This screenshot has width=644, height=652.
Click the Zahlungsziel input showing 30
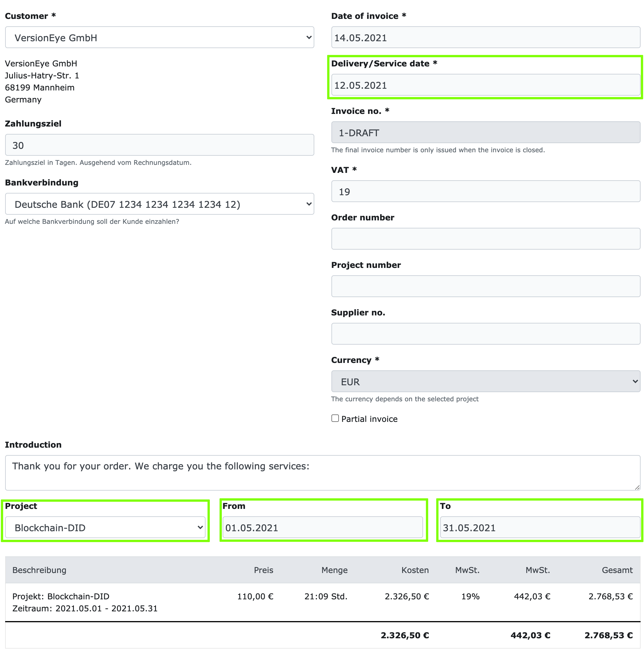click(x=159, y=145)
